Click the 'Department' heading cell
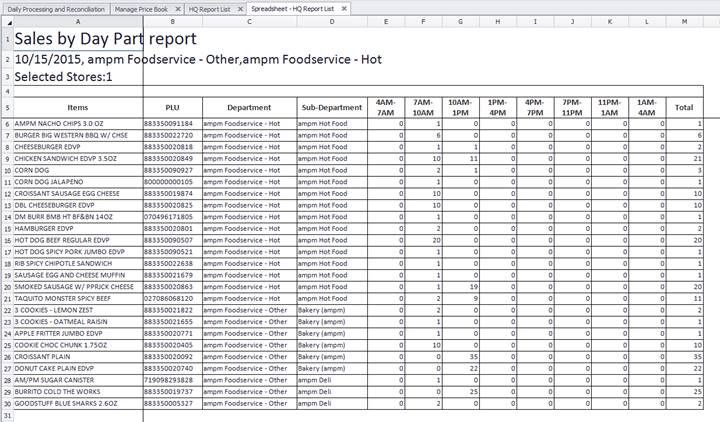 coord(249,107)
